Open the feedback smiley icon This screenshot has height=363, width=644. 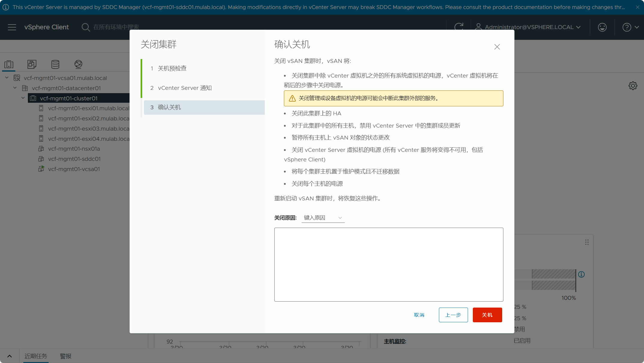point(602,27)
